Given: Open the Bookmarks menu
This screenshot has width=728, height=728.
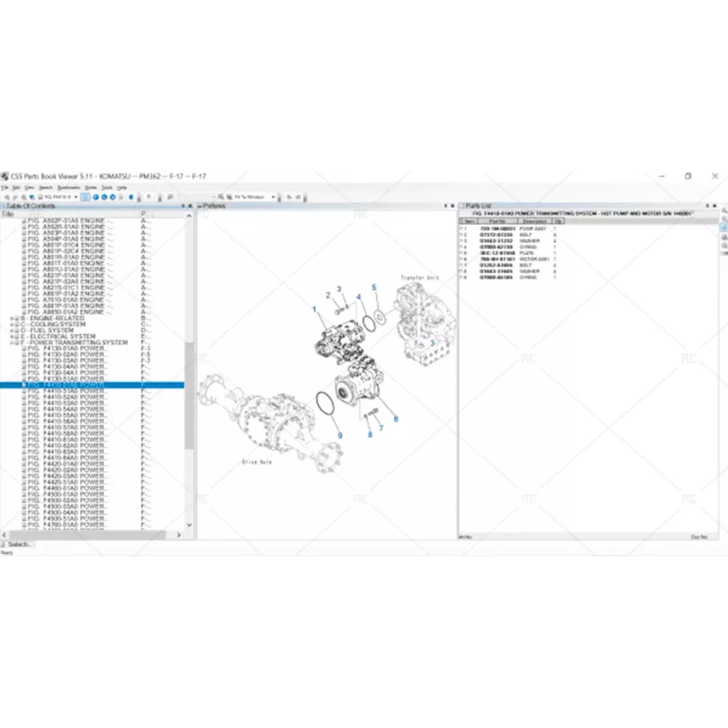Looking at the screenshot, I should [x=68, y=187].
